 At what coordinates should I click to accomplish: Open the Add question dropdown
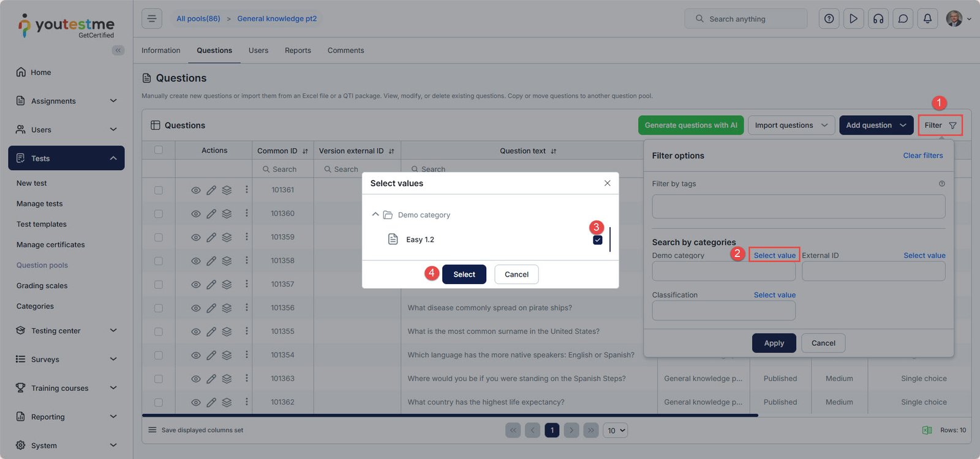pyautogui.click(x=876, y=125)
